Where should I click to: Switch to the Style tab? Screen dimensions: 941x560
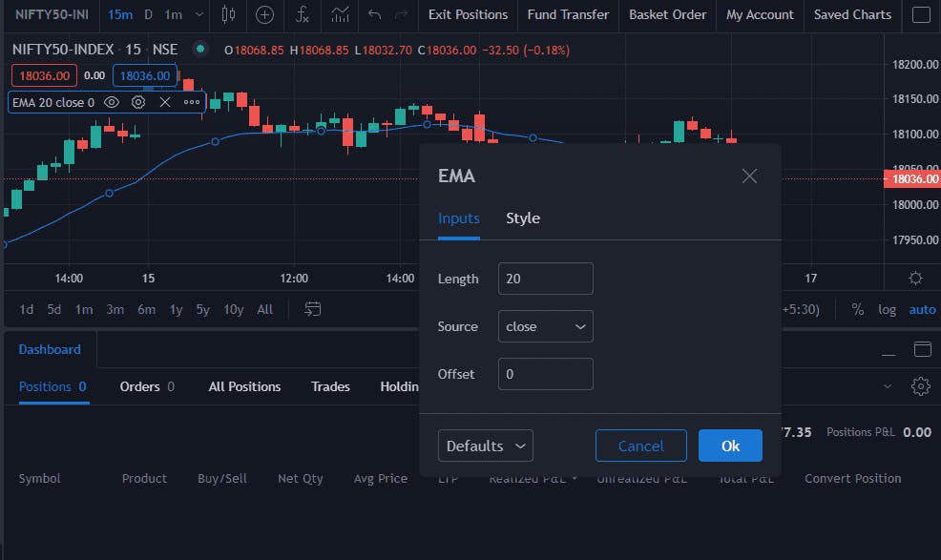[523, 218]
